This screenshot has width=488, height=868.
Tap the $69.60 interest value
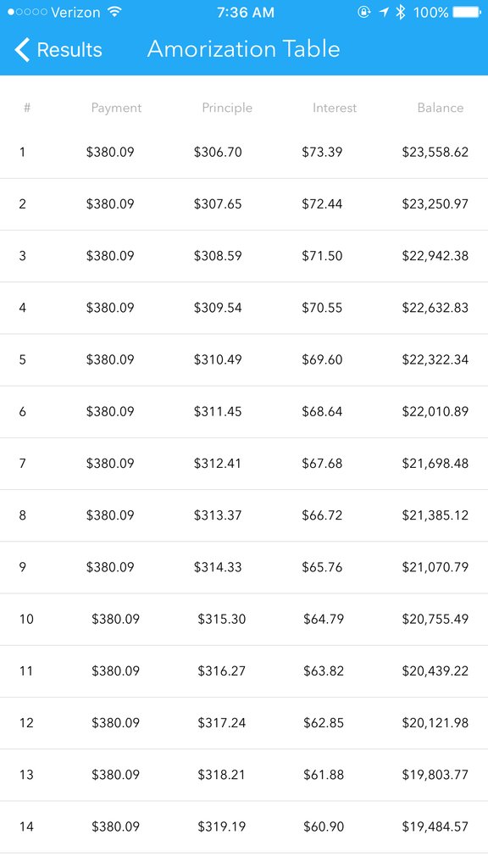pos(322,359)
